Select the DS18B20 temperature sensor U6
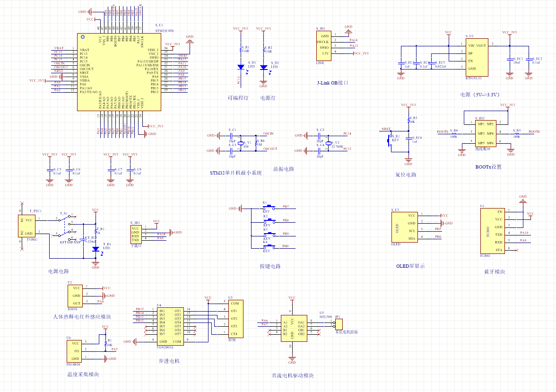Viewport: 556px width, 392px height. pyautogui.click(x=75, y=350)
